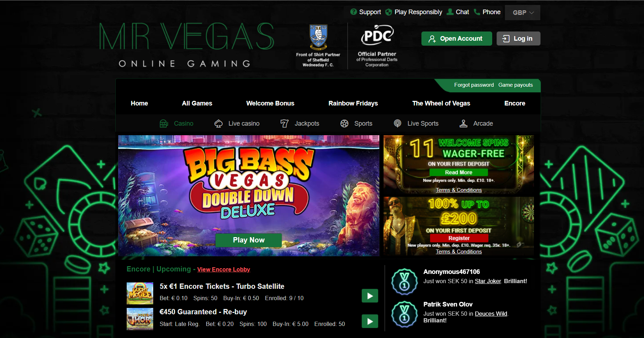
Task: Open the All Games menu item
Action: pos(197,103)
